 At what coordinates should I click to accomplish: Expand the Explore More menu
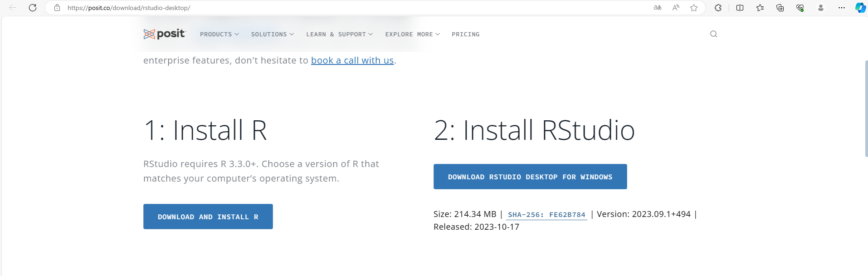413,34
